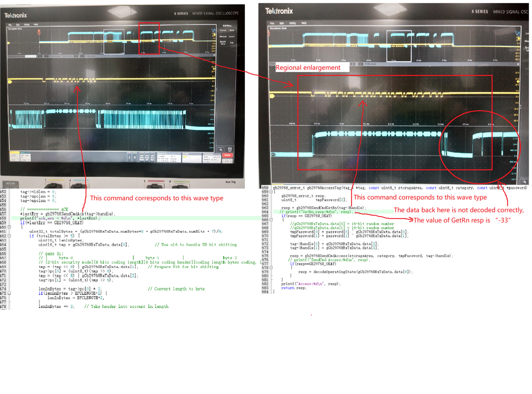Select the yellow Ch 1 badge
Image resolution: width=532 pixels, height=394 pixels.
[x=14, y=157]
